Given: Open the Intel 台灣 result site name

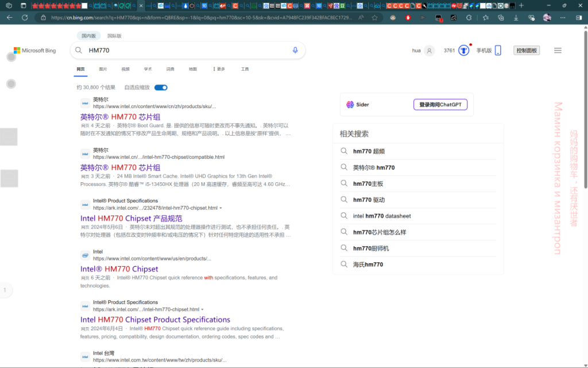Looking at the screenshot, I should [x=103, y=354].
